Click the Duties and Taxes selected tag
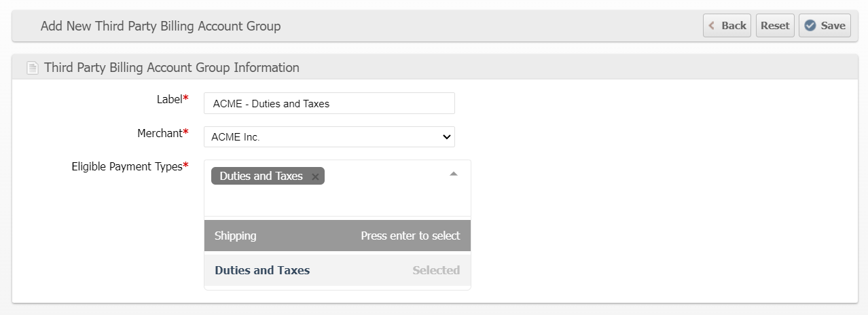This screenshot has width=868, height=315. tap(261, 177)
